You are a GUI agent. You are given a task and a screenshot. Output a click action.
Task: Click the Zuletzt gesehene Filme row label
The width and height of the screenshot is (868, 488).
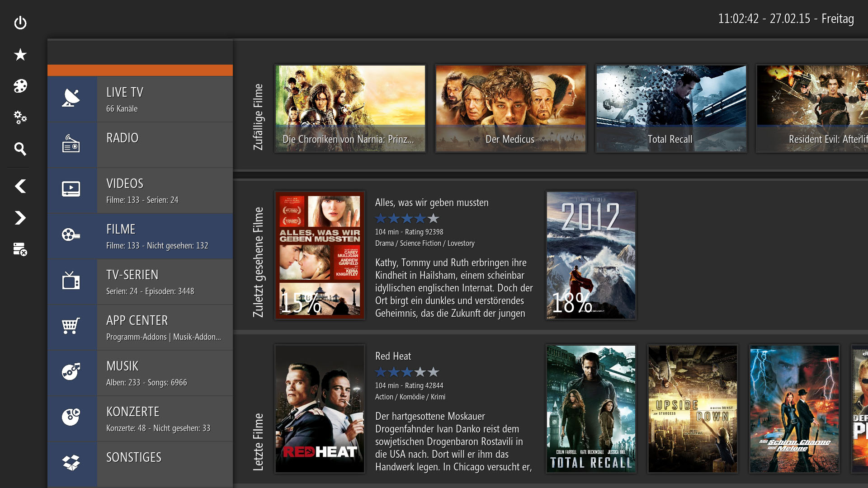point(258,262)
